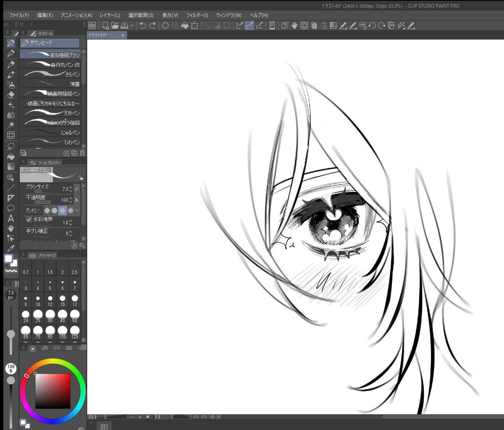Select the Frame border grid tool
504x430 pixels.
click(x=11, y=135)
